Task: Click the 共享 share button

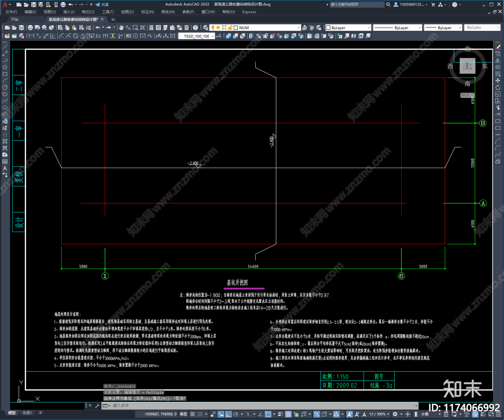Action: (102, 4)
